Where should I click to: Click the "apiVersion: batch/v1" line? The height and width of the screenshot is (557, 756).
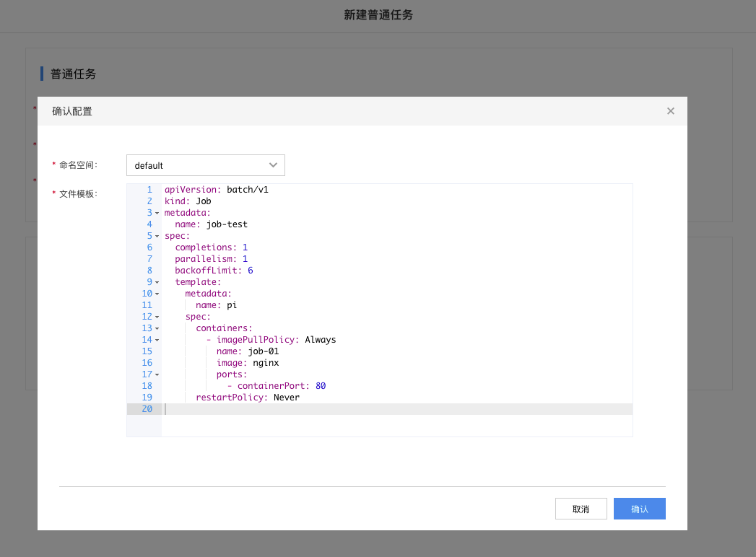217,190
